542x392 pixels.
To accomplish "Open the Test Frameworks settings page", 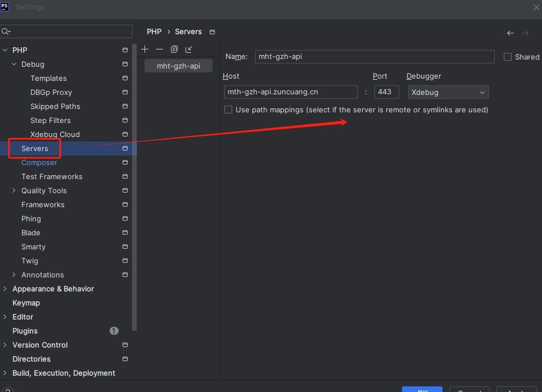I will point(52,176).
